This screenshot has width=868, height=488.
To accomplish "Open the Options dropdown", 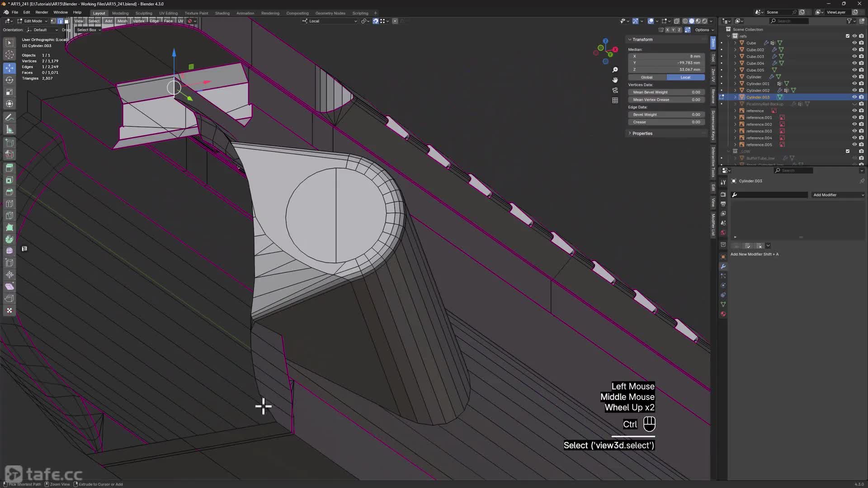I will [704, 30].
